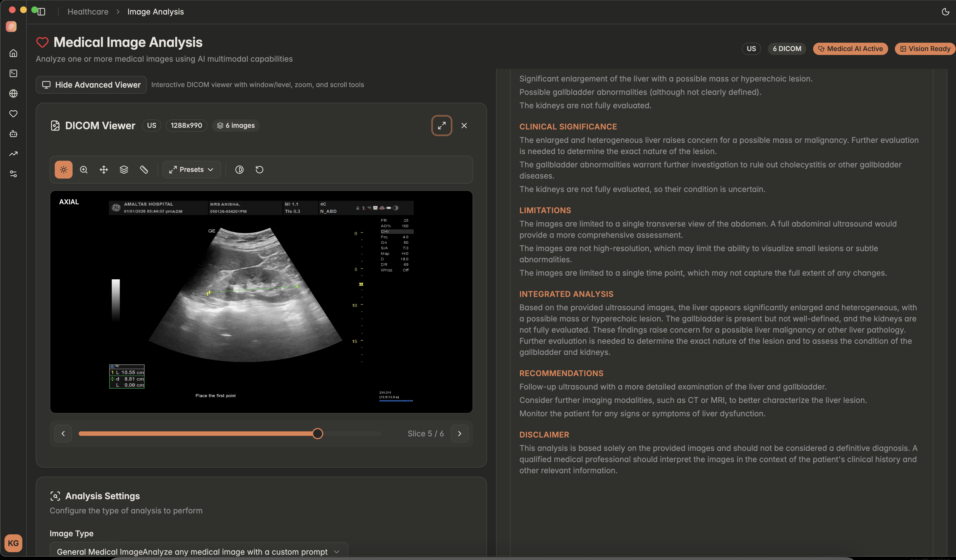
Task: Toggle the invert contrast option
Action: click(239, 169)
